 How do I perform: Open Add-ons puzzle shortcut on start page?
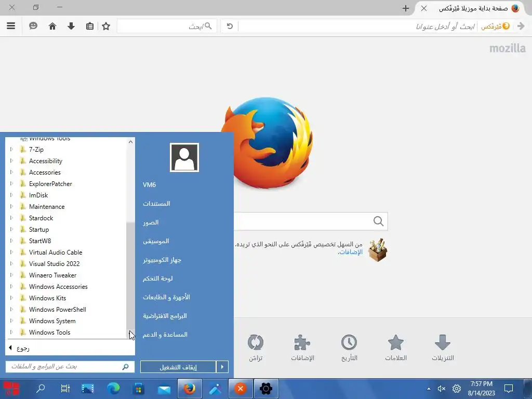click(302, 348)
